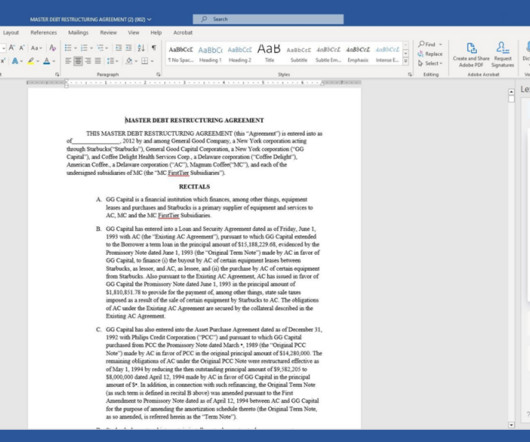Apply the Title style

269,54
